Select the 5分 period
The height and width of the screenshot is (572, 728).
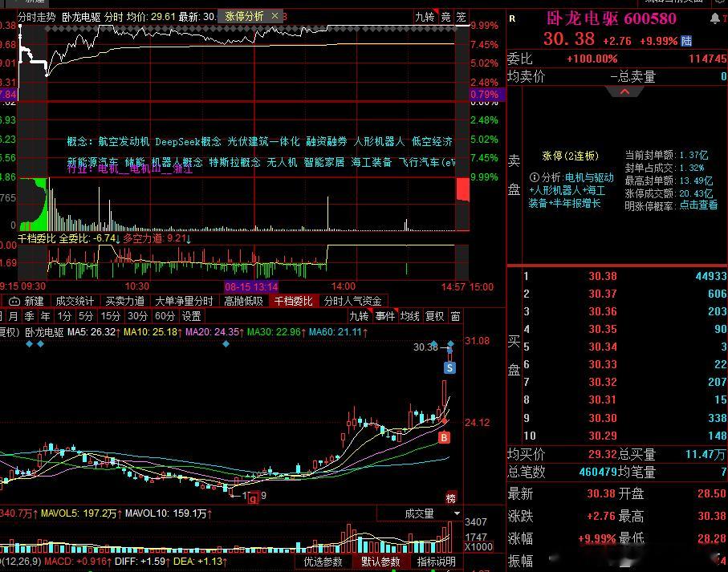point(85,316)
